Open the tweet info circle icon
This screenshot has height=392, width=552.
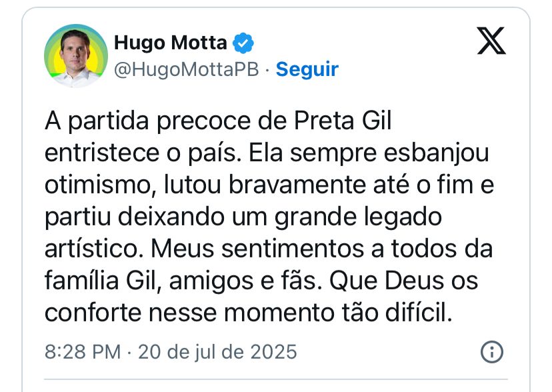click(x=492, y=351)
